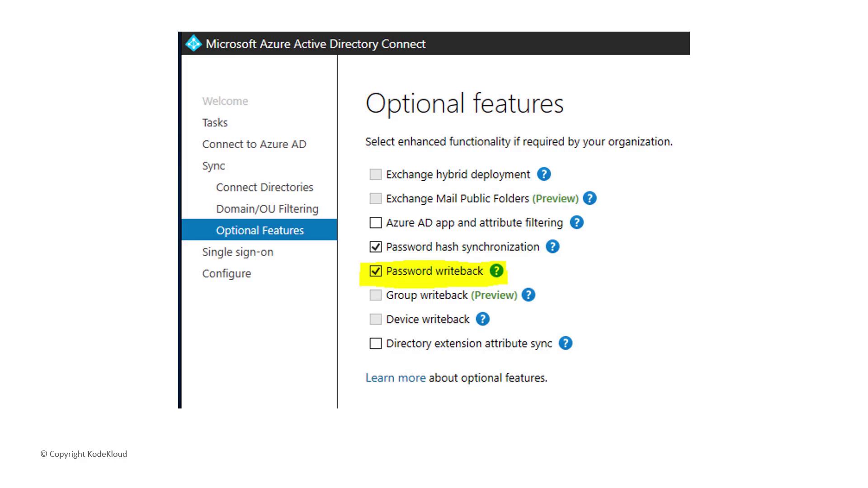868x488 pixels.
Task: Click the Azure AD Connect logo icon
Action: (x=193, y=43)
